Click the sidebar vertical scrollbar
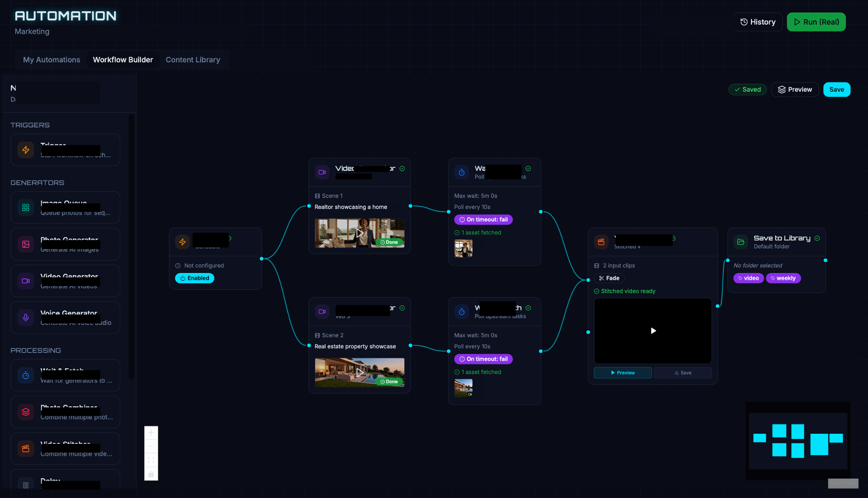Screen dimensions: 868x498 point(131,246)
